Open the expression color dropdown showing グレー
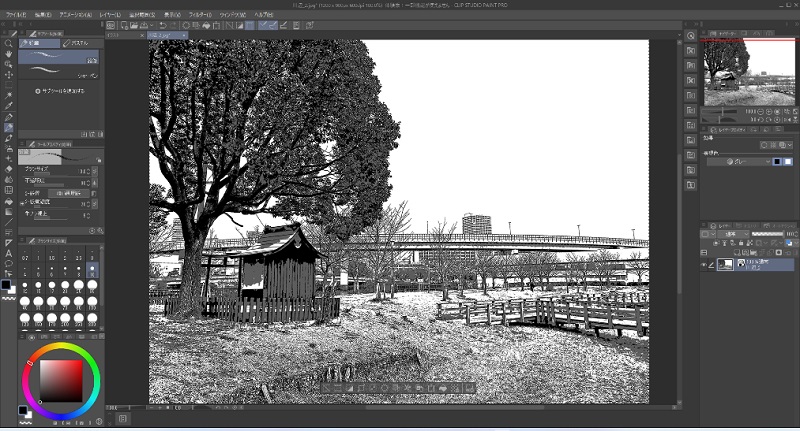This screenshot has width=800, height=431. click(x=739, y=161)
